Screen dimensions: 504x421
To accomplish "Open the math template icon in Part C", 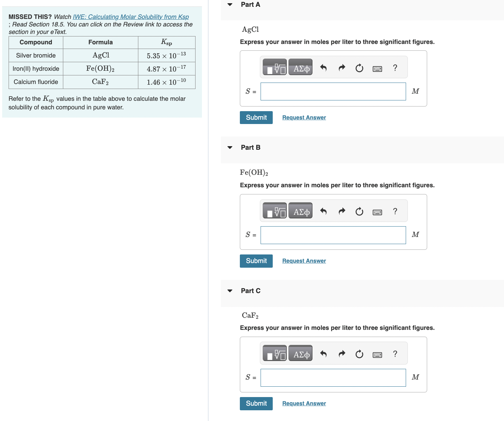I will pyautogui.click(x=274, y=353).
